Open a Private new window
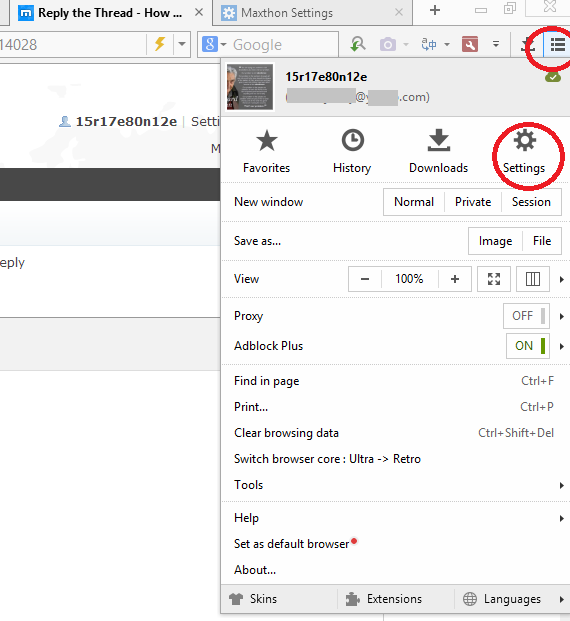 coord(473,202)
